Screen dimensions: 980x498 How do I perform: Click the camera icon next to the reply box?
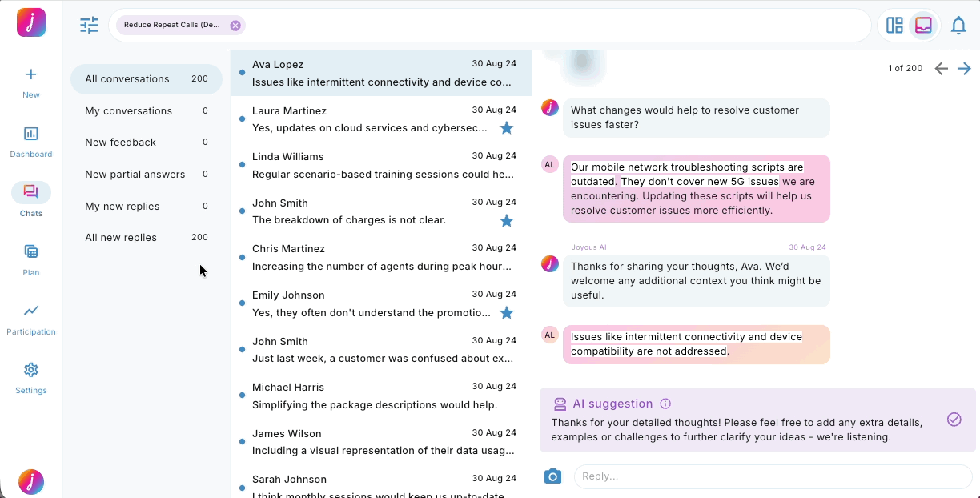pos(552,476)
